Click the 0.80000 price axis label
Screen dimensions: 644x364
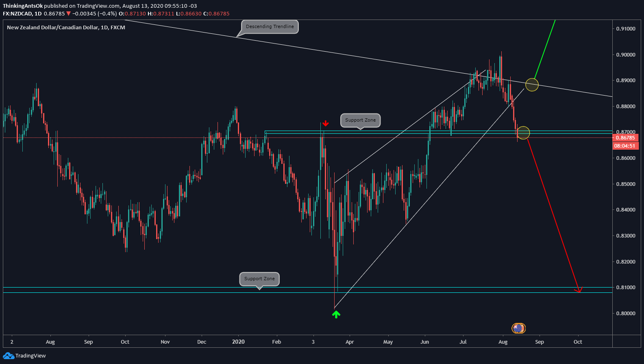click(x=626, y=314)
